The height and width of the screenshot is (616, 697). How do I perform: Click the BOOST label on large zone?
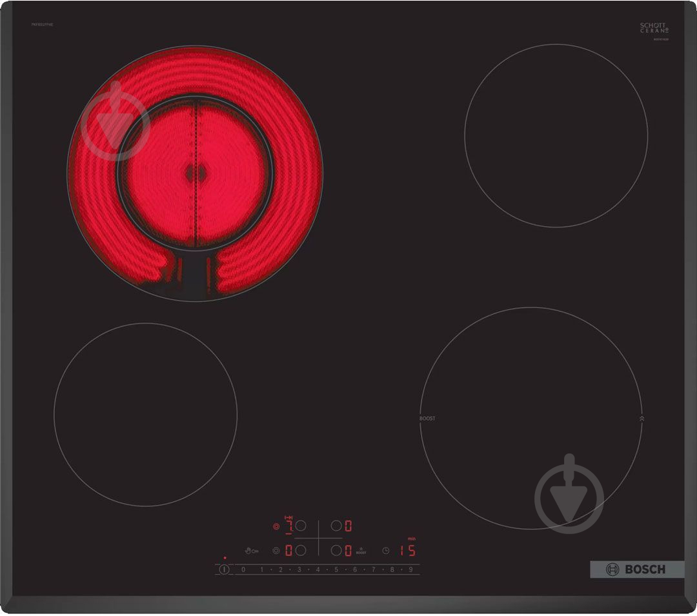(x=427, y=419)
